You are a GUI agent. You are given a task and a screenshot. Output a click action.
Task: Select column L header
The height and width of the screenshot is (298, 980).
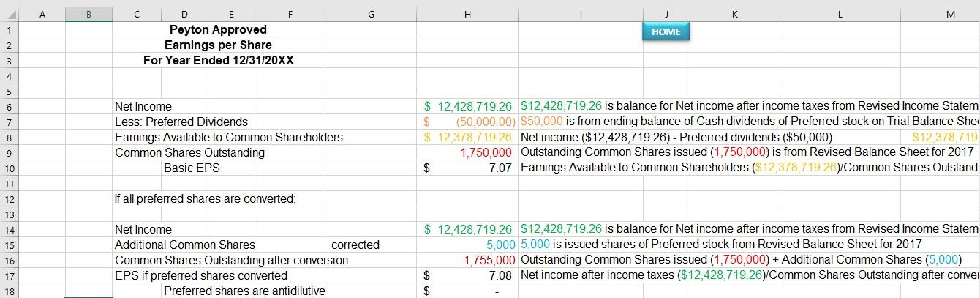click(x=840, y=15)
